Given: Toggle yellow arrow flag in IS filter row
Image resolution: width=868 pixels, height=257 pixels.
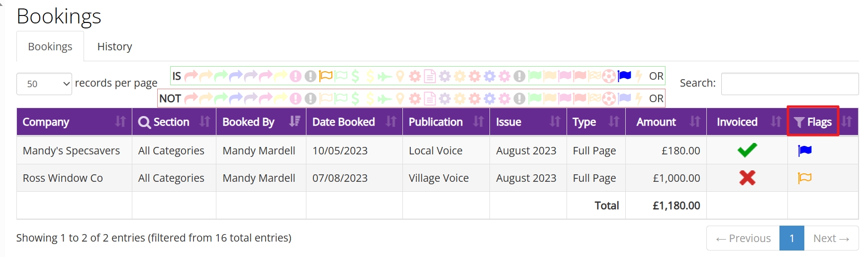Looking at the screenshot, I should coord(281,76).
